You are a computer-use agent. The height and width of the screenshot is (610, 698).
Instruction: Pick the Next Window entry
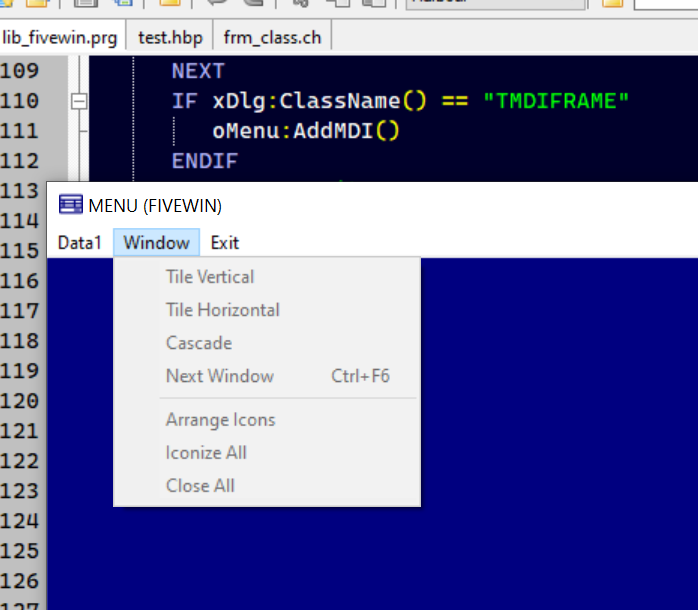coord(267,376)
